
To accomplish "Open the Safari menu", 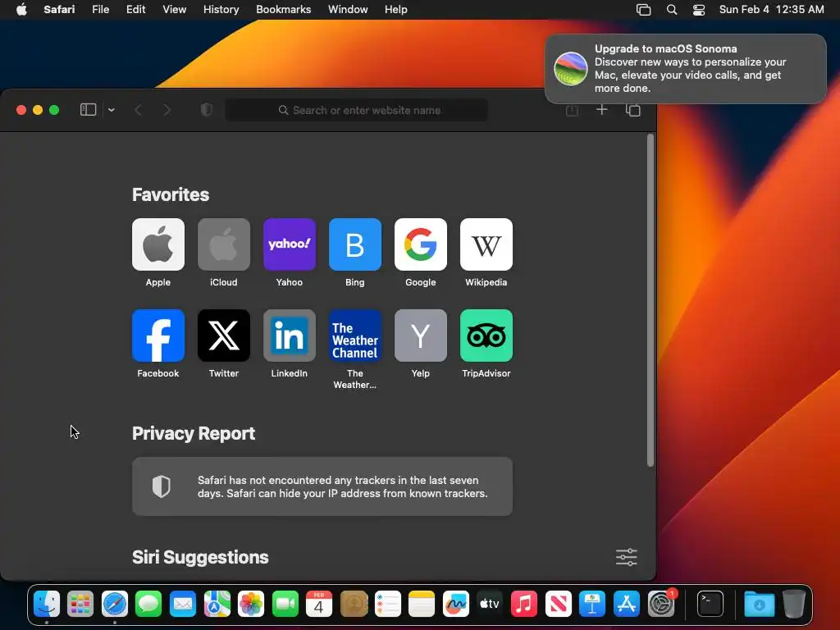I will coord(59,9).
